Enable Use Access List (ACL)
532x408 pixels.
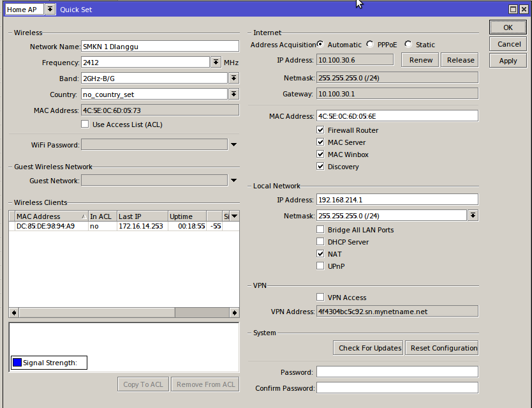(x=85, y=124)
